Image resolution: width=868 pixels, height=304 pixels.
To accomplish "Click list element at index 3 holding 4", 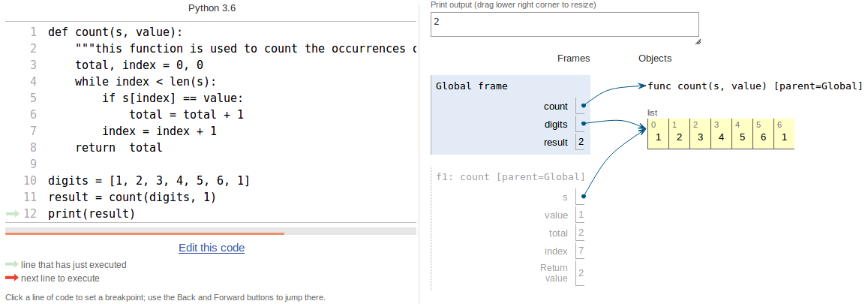I will (721, 133).
